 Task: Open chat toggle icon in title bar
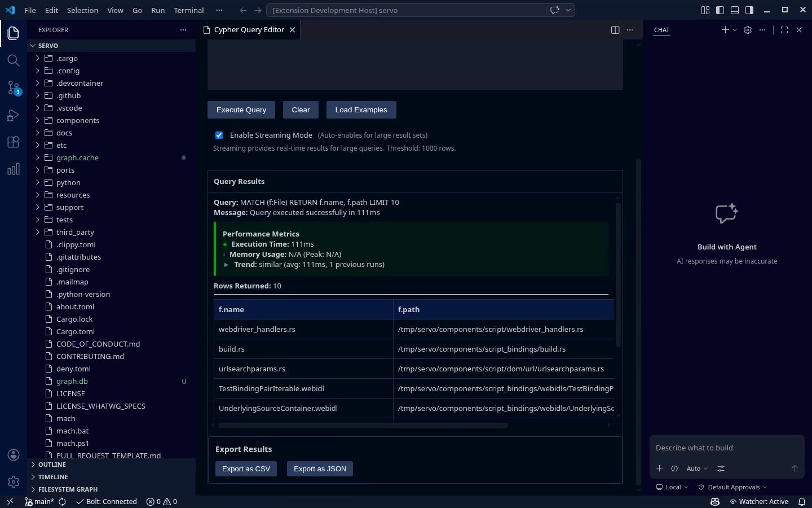click(554, 10)
